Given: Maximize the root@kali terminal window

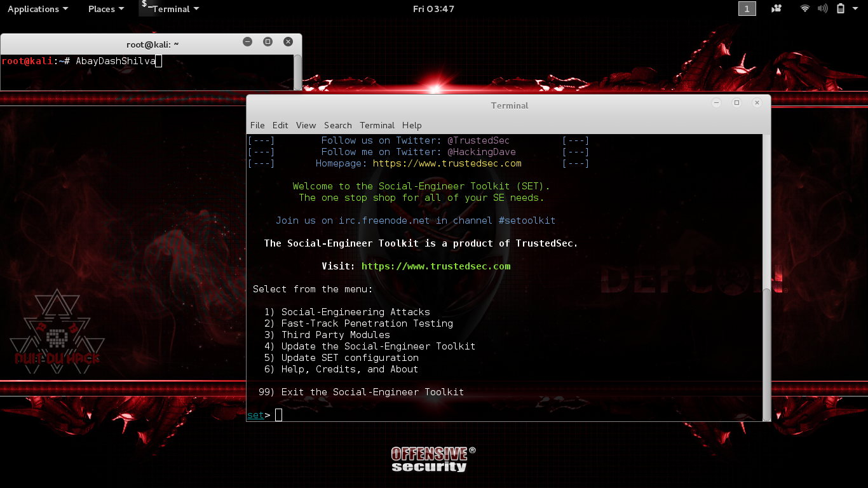Looking at the screenshot, I should [x=268, y=42].
